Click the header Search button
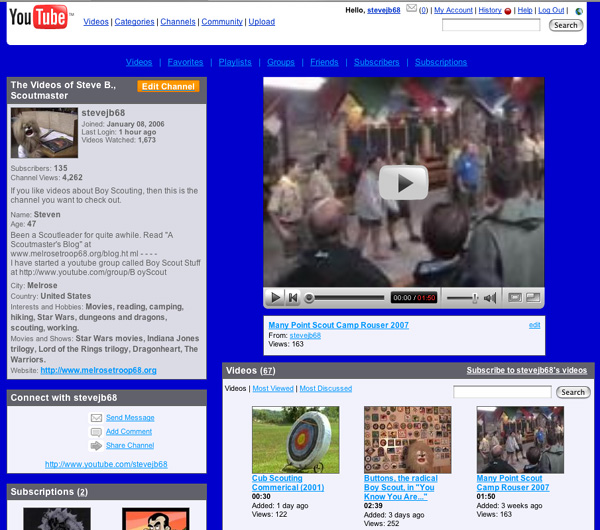The width and height of the screenshot is (600, 530). 566,25
